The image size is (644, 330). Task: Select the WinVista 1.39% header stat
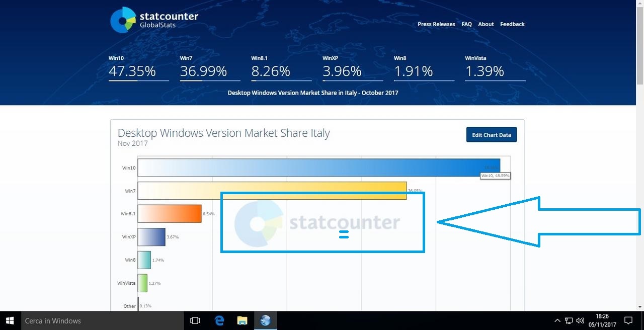click(x=496, y=68)
